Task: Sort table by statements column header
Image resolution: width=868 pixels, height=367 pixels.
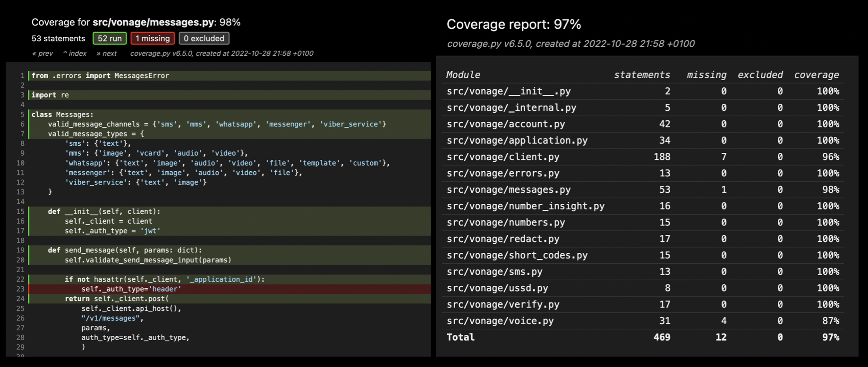Action: (x=642, y=75)
